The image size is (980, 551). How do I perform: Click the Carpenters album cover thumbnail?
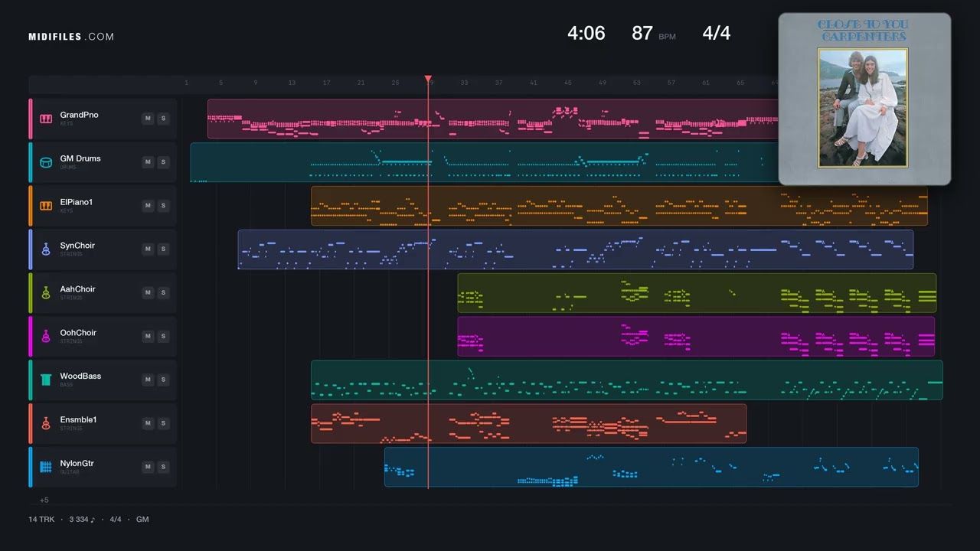[864, 99]
